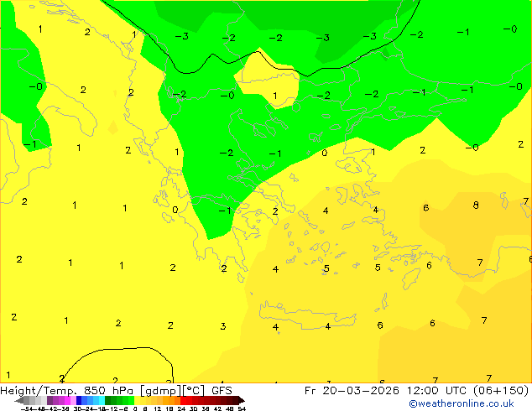
Task: Click the Fr 20-03-2026 12:00 UTC date label
Action: (387, 391)
